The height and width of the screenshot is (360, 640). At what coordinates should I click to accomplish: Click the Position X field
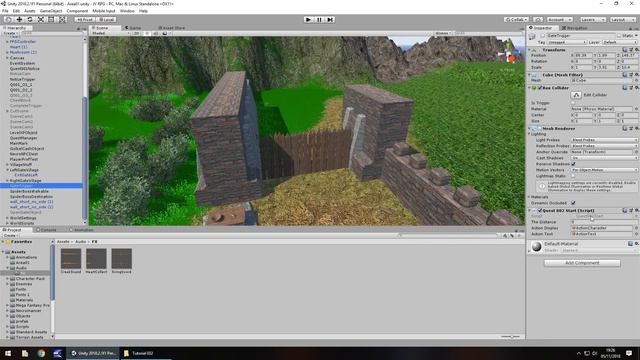584,55
